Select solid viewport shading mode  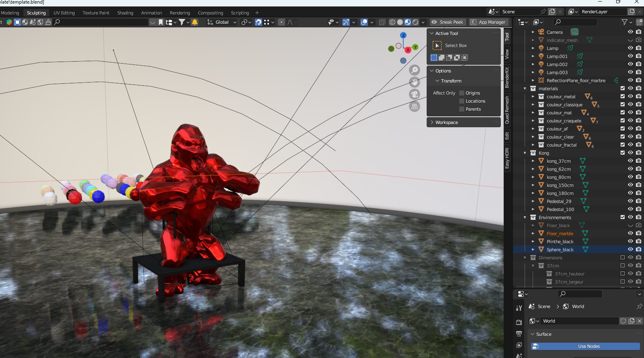tap(400, 22)
